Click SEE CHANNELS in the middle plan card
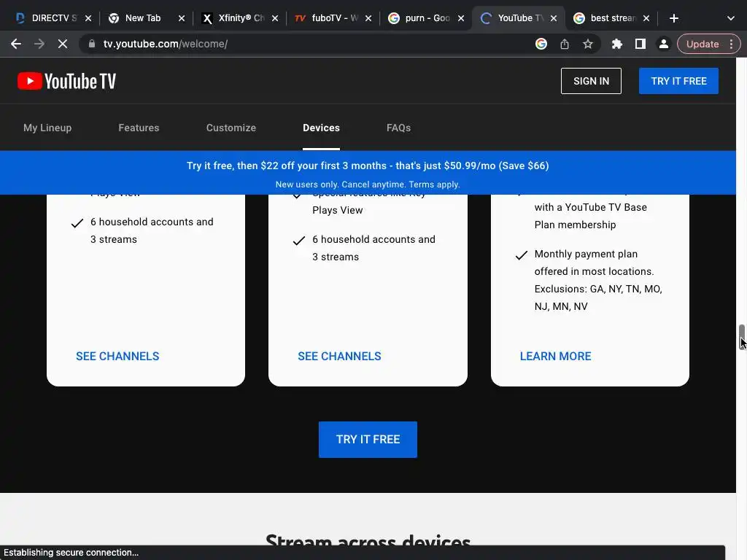Viewport: 747px width, 560px height. [339, 356]
